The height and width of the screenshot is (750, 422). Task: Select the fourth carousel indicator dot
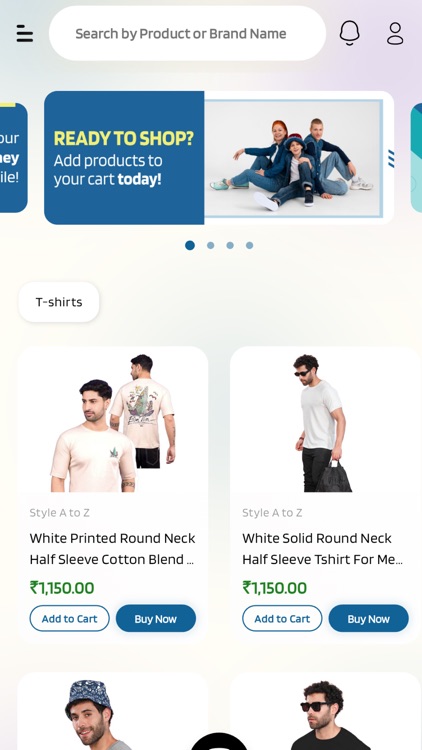point(250,245)
